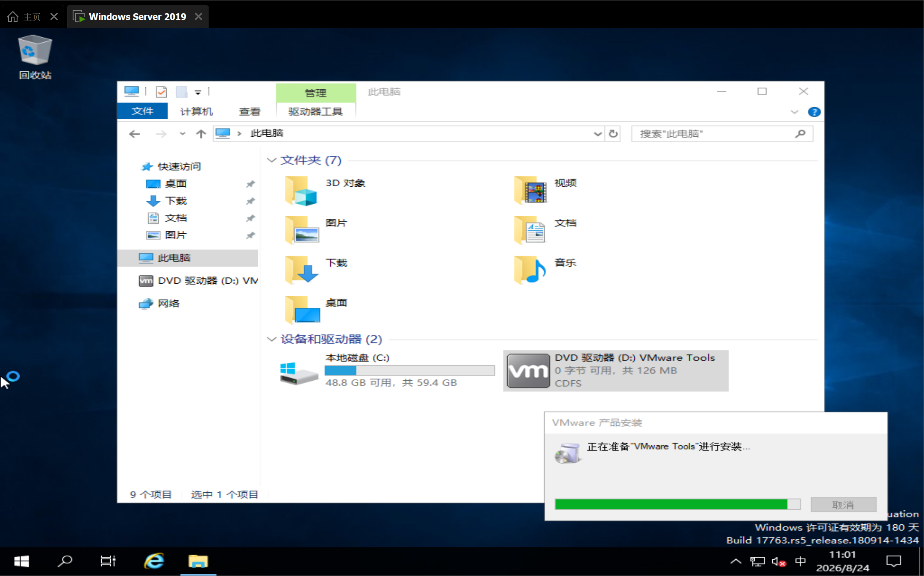This screenshot has height=576, width=924.
Task: Click the 管理 contextual tab header
Action: point(315,93)
